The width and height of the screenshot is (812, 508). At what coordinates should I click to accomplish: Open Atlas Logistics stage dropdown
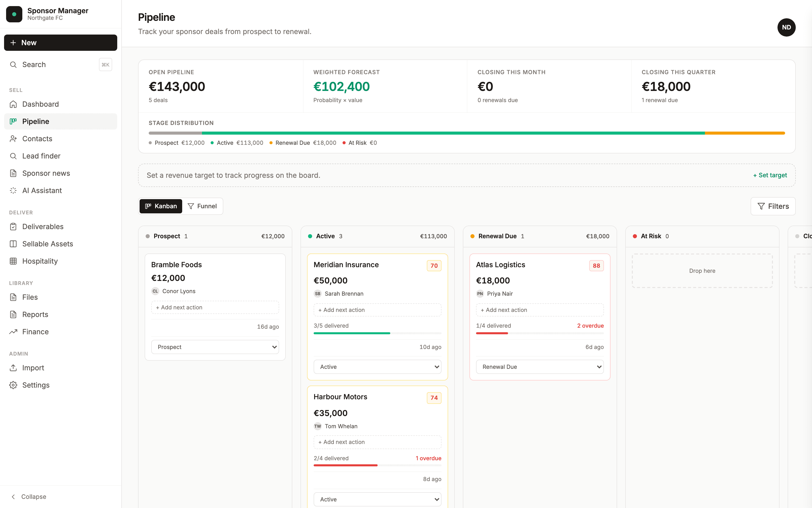point(540,367)
